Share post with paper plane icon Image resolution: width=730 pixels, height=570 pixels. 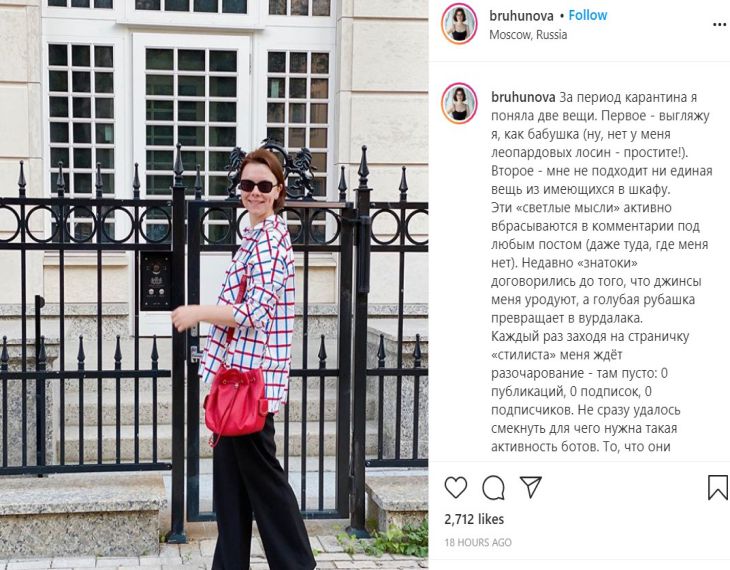(531, 487)
